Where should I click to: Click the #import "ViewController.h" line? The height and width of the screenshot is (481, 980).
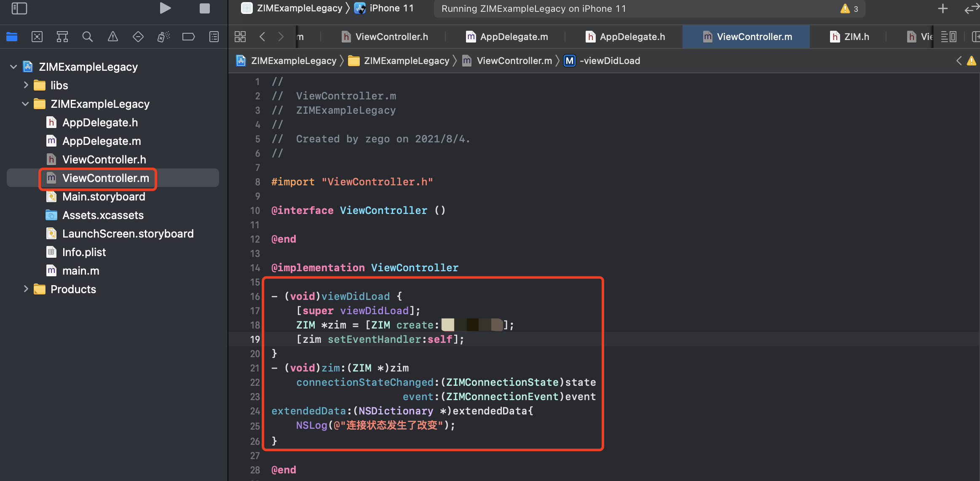[x=352, y=182]
